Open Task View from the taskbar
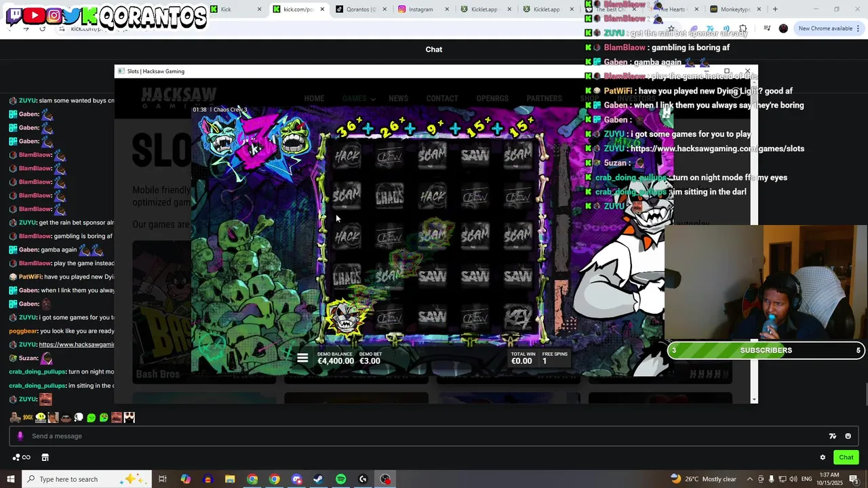 click(163, 479)
